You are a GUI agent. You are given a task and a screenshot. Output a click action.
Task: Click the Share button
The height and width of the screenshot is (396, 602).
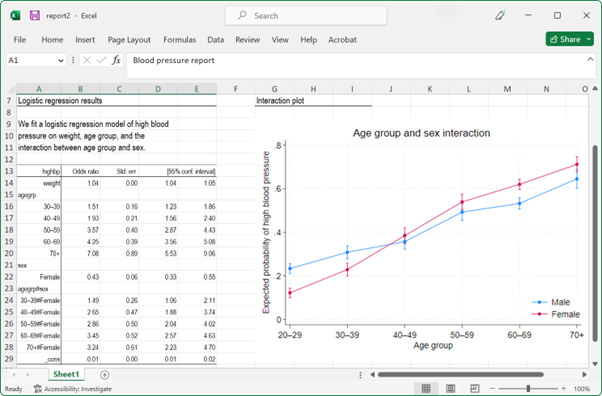point(565,39)
